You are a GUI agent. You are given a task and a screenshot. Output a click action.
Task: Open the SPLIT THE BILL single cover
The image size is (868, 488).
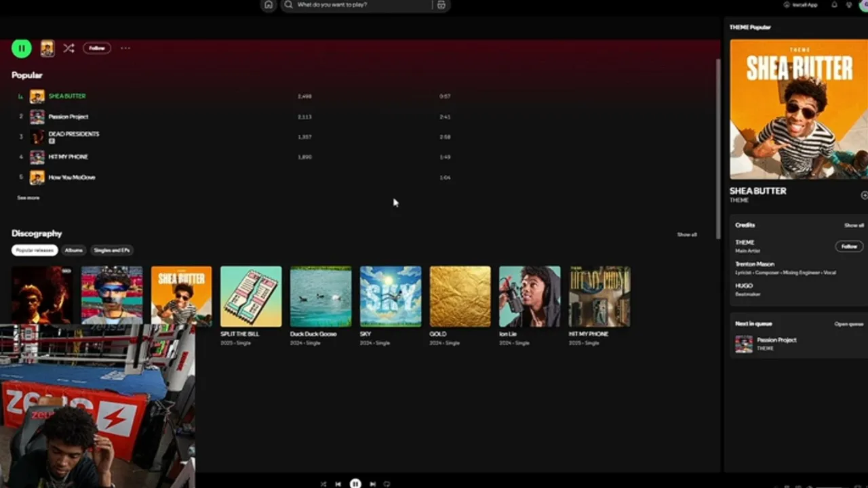pos(251,296)
